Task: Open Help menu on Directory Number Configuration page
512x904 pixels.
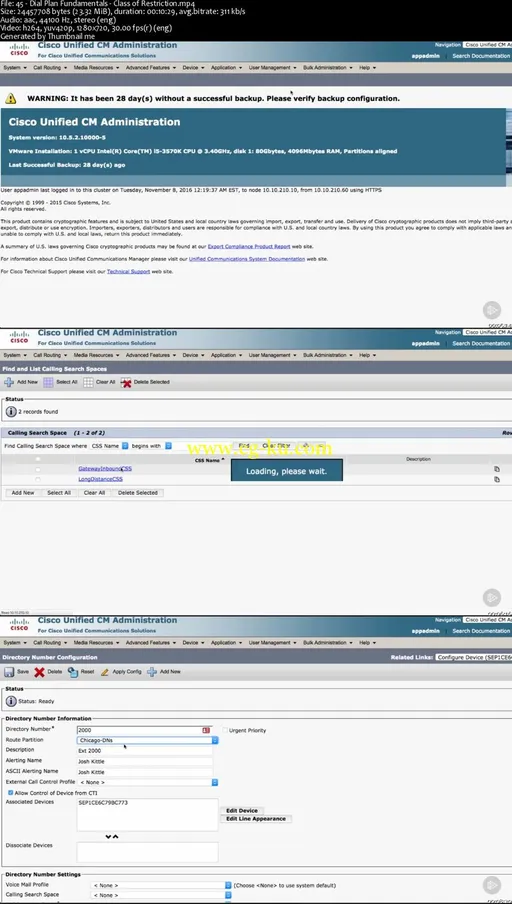Action: pyautogui.click(x=367, y=642)
